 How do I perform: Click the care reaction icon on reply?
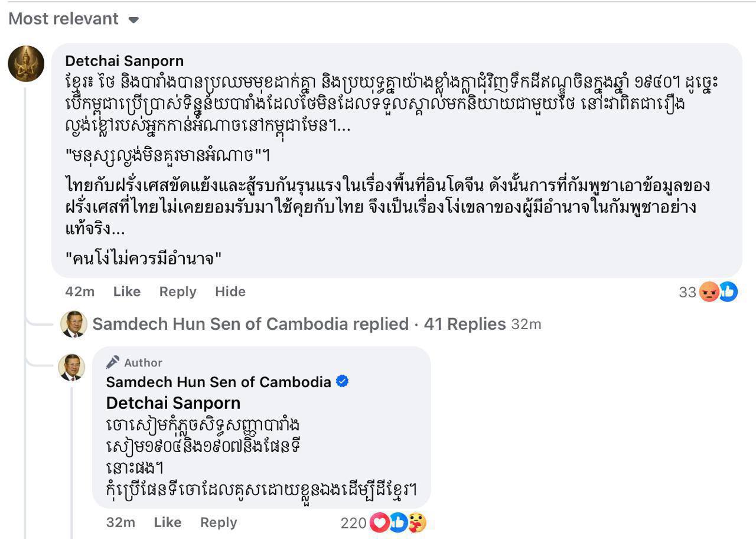417,522
